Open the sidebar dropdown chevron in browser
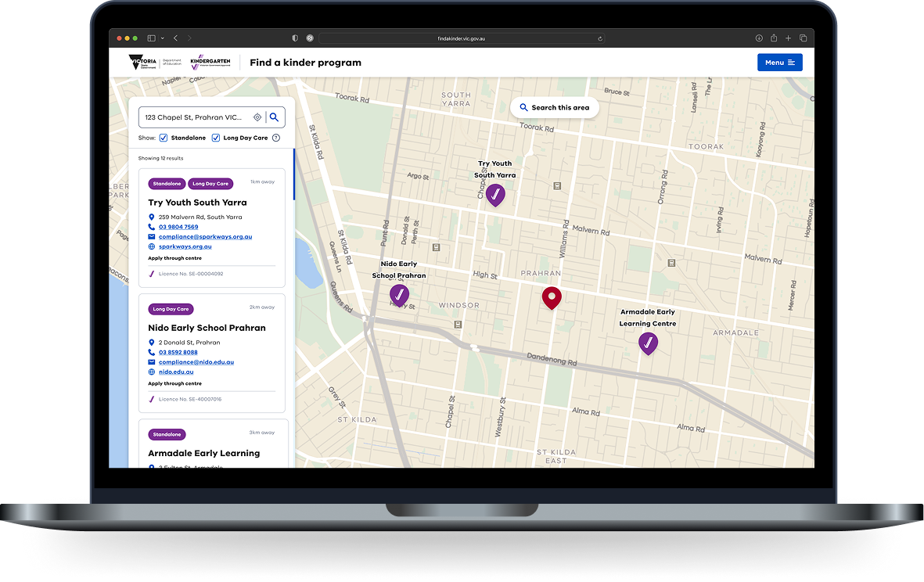This screenshot has height=582, width=924. [162, 38]
